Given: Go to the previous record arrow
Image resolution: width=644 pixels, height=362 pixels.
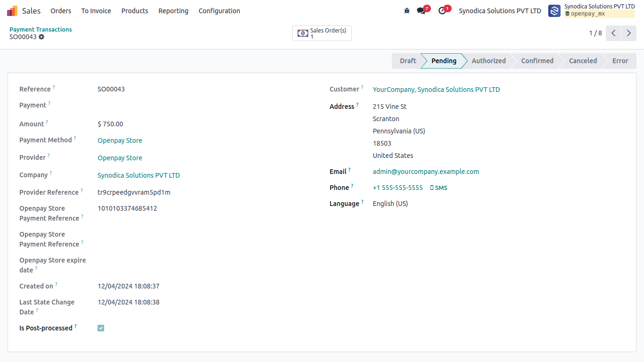Looking at the screenshot, I should (x=613, y=33).
